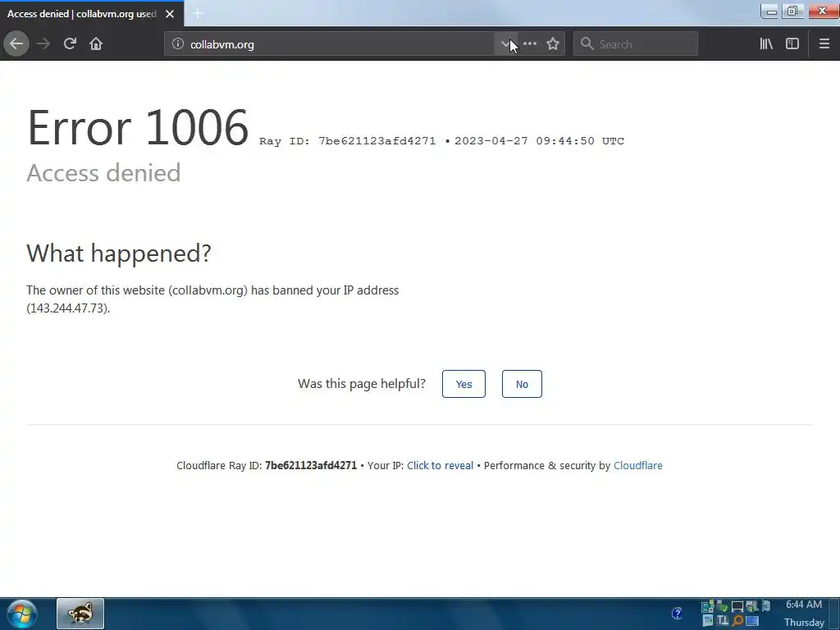This screenshot has width=840, height=630.
Task: Answer Yes to page helpful question
Action: [464, 384]
